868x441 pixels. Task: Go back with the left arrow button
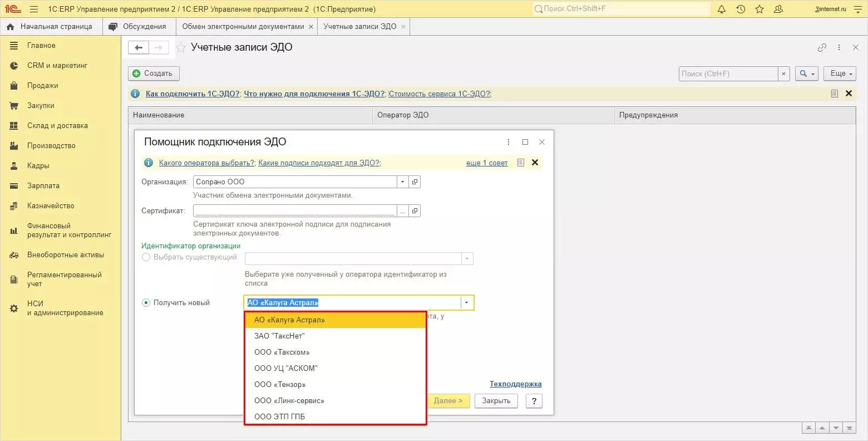coord(139,47)
